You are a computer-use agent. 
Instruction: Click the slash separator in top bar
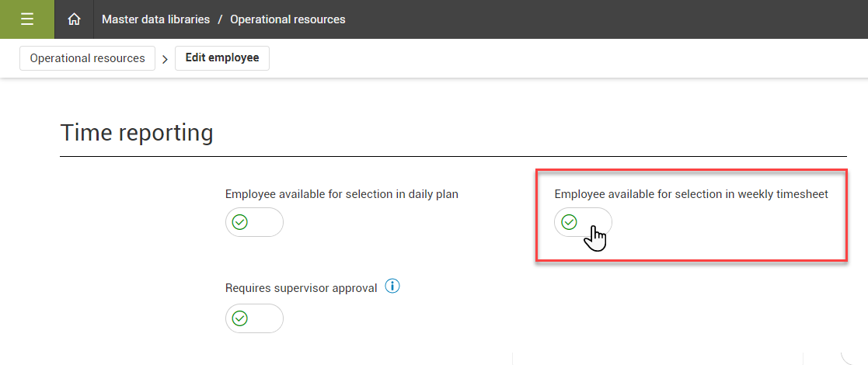click(220, 19)
